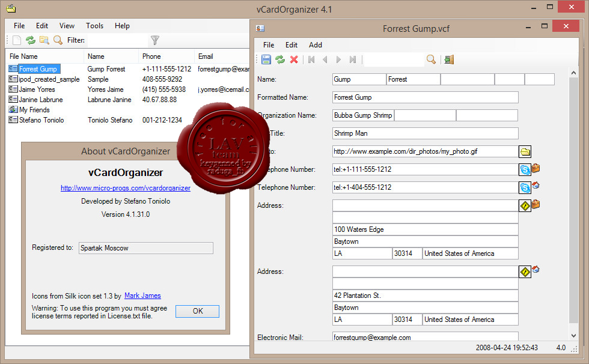Save the Forrest Gump vCard
This screenshot has height=364, width=589.
click(x=266, y=59)
